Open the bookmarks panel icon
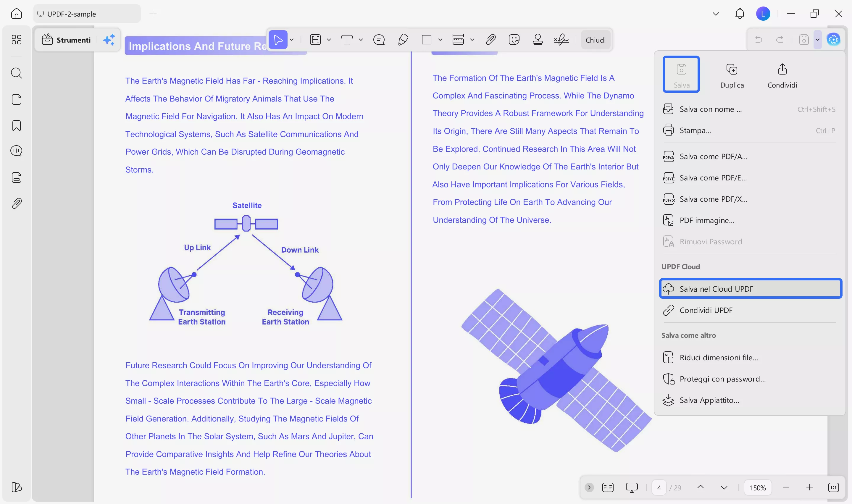Viewport: 852px width, 504px height. click(x=16, y=125)
